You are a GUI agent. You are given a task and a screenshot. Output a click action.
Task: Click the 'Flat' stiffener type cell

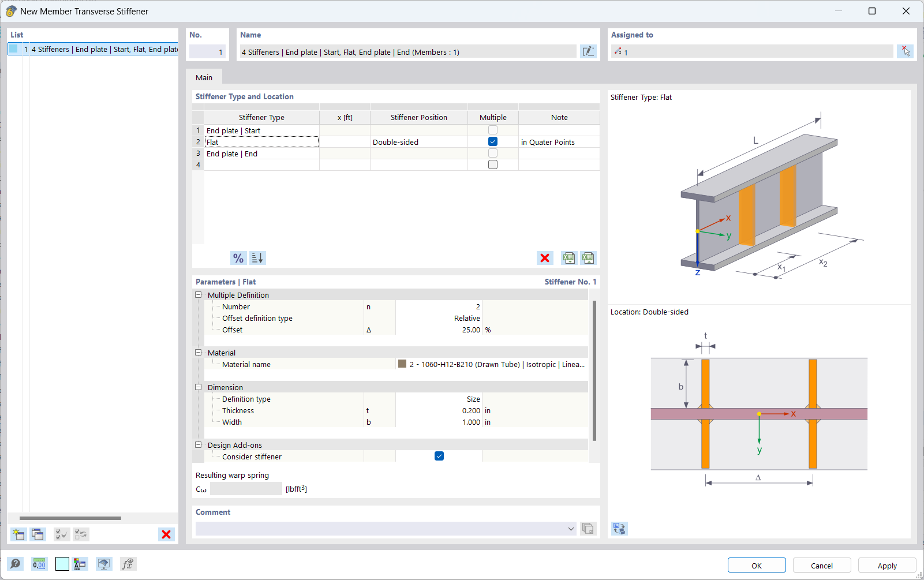click(261, 142)
